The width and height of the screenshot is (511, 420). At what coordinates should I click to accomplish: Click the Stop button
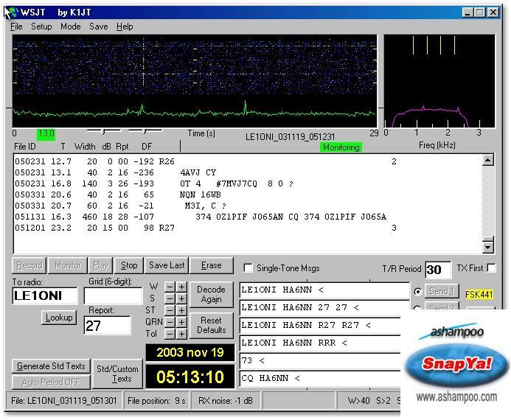coord(129,266)
